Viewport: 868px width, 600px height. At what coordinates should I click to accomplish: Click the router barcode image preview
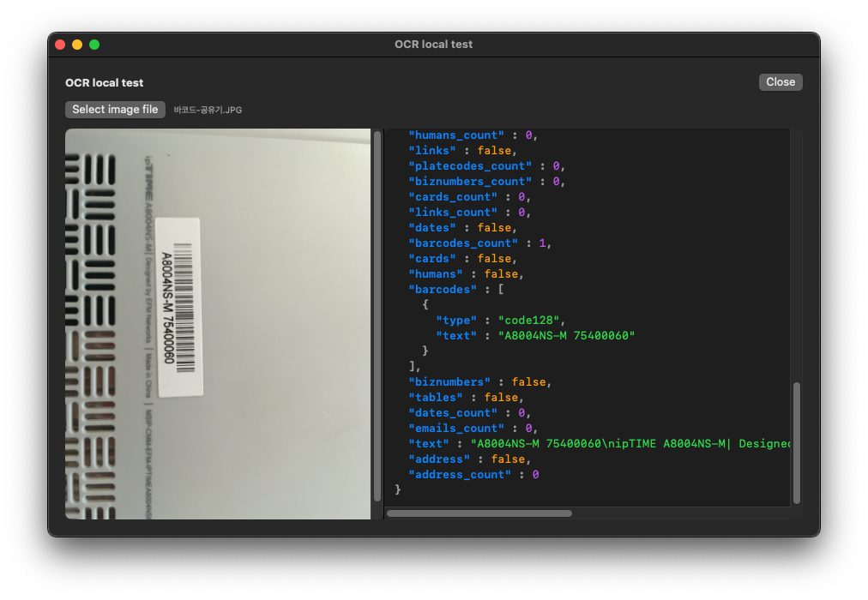[x=218, y=323]
